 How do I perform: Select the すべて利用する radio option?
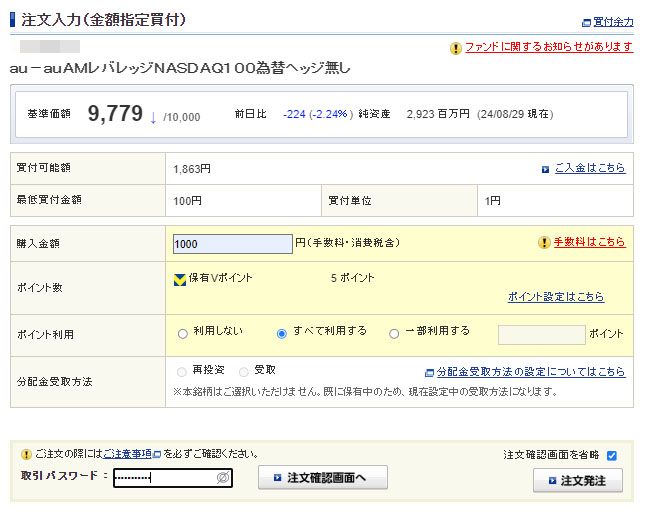(282, 333)
